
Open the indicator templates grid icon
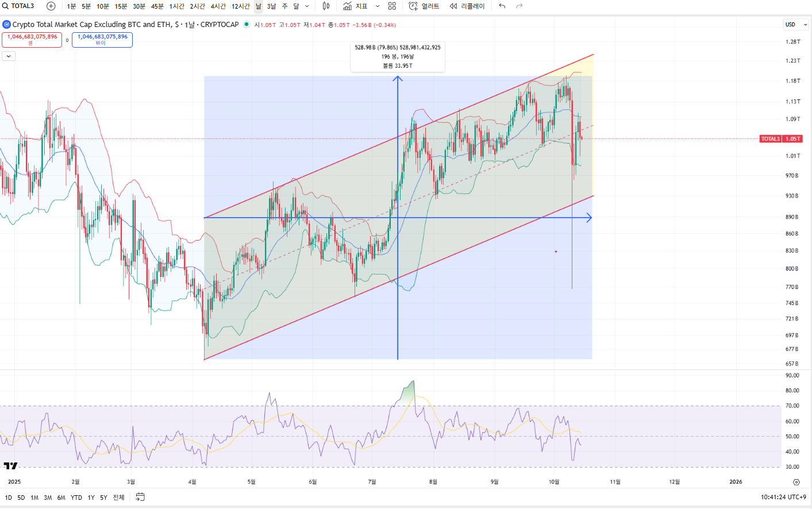(x=392, y=6)
